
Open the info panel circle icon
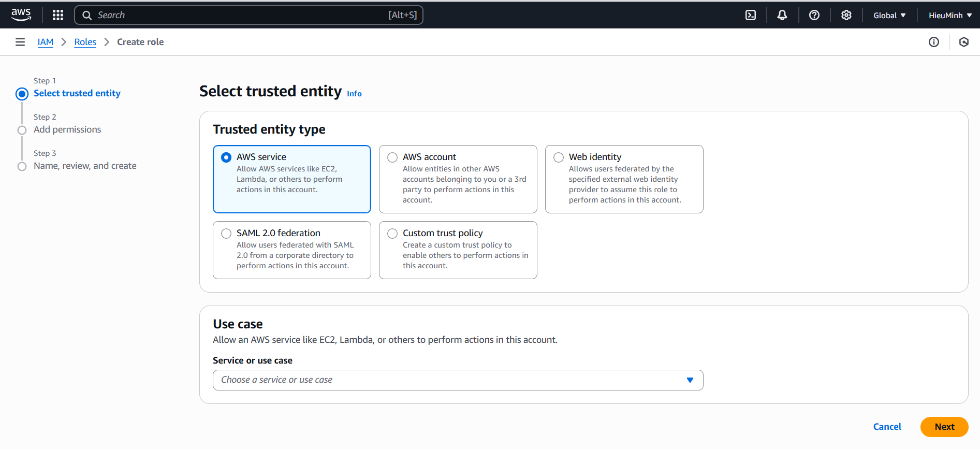934,42
